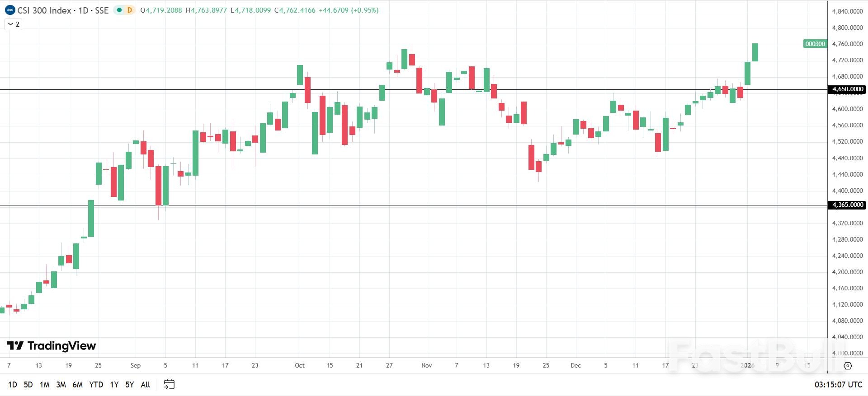Click the CSI 300 Index logo icon
The width and height of the screenshot is (868, 396).
(x=9, y=10)
